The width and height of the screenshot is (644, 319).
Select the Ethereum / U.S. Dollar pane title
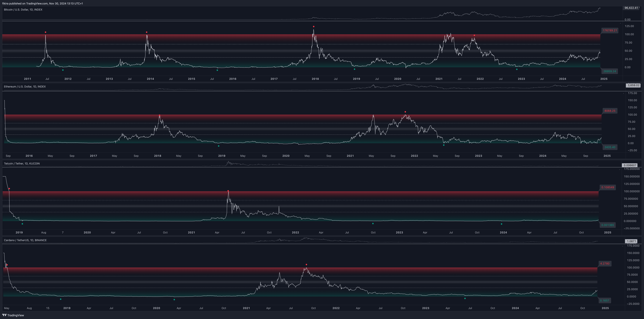[25, 87]
